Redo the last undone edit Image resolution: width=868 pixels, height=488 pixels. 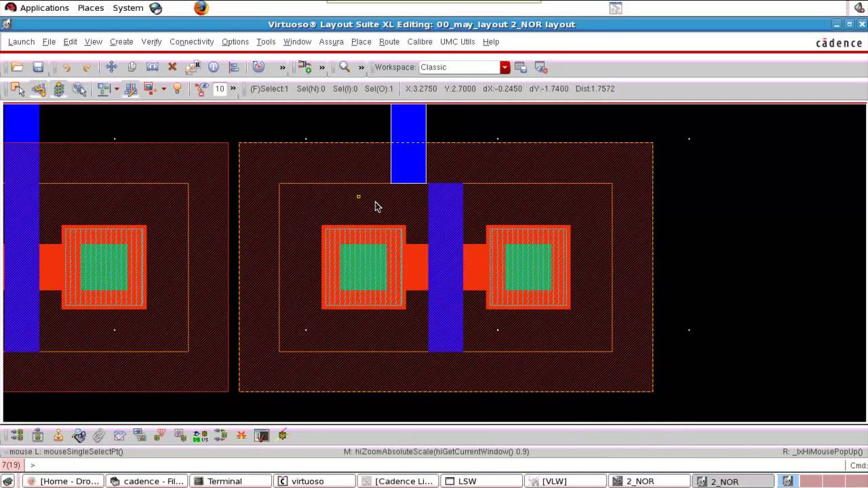tap(87, 67)
